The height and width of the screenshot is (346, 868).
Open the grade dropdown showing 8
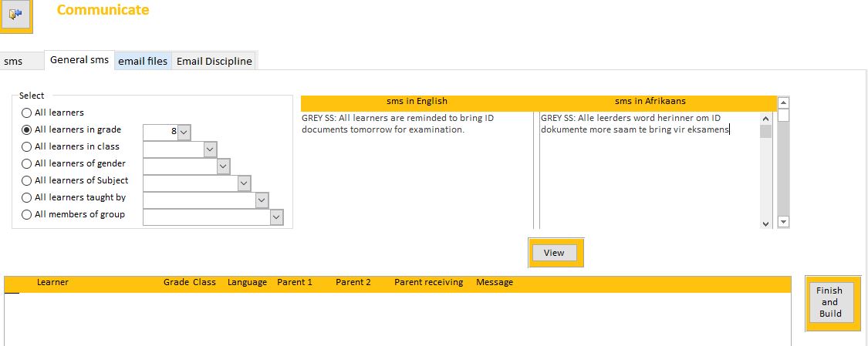tap(184, 133)
